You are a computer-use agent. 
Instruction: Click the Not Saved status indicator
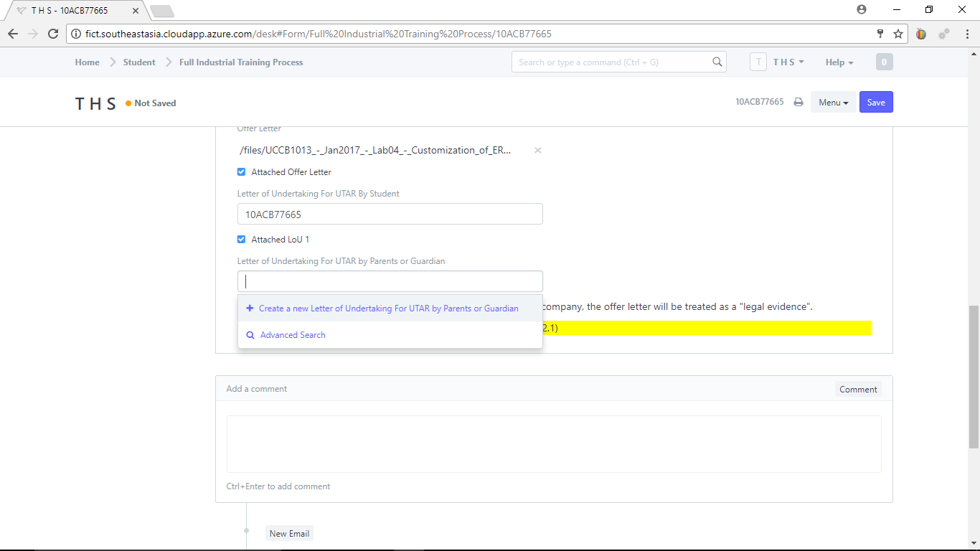pos(151,103)
